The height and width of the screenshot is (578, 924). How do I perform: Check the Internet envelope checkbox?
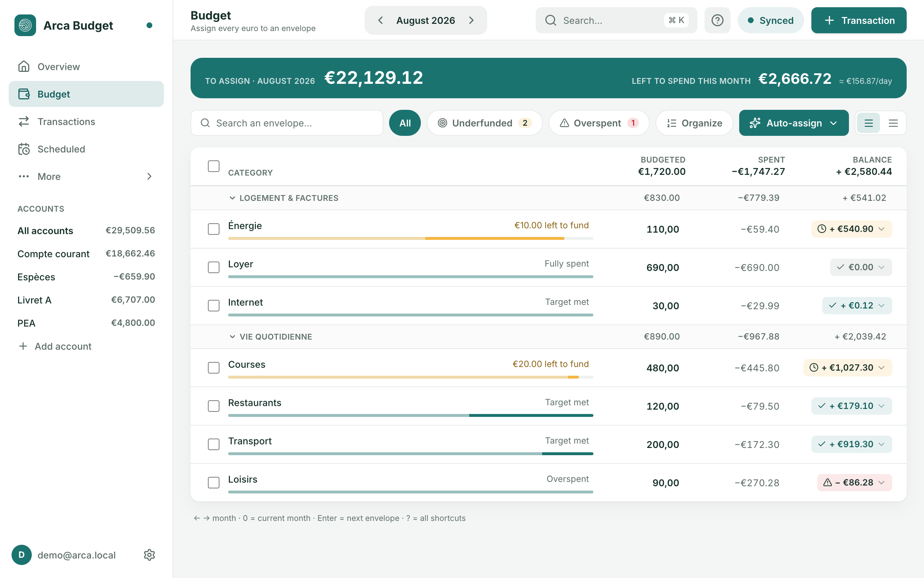coord(213,306)
